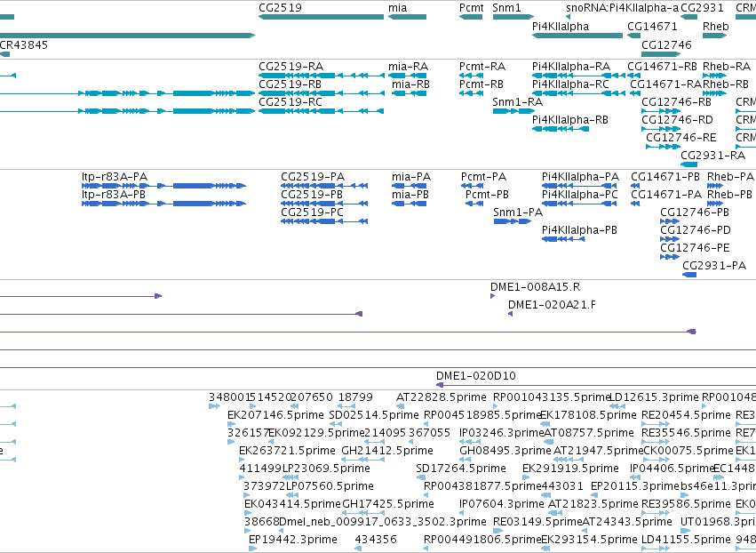Open protein CG14671-PA
This screenshot has height=553, width=756.
coord(666,195)
